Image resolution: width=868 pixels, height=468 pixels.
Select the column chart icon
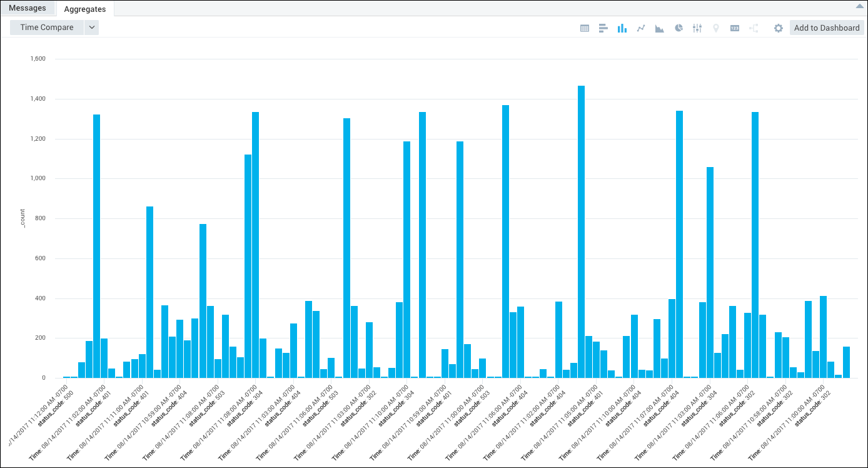tap(622, 28)
